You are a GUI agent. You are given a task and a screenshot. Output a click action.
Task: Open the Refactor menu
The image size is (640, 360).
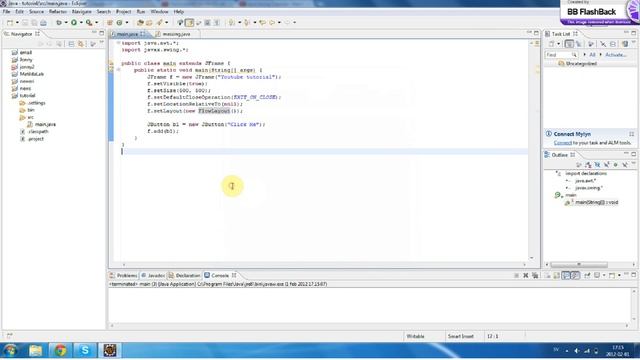click(x=58, y=12)
